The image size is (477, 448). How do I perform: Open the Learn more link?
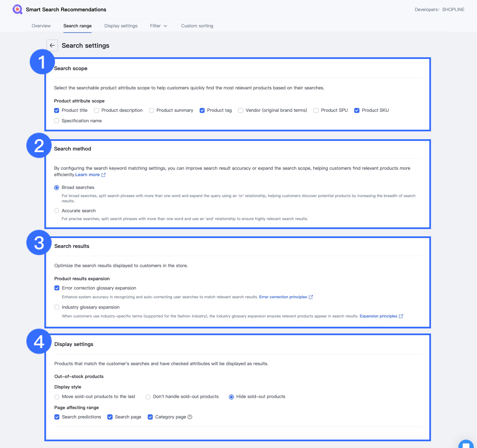click(88, 175)
